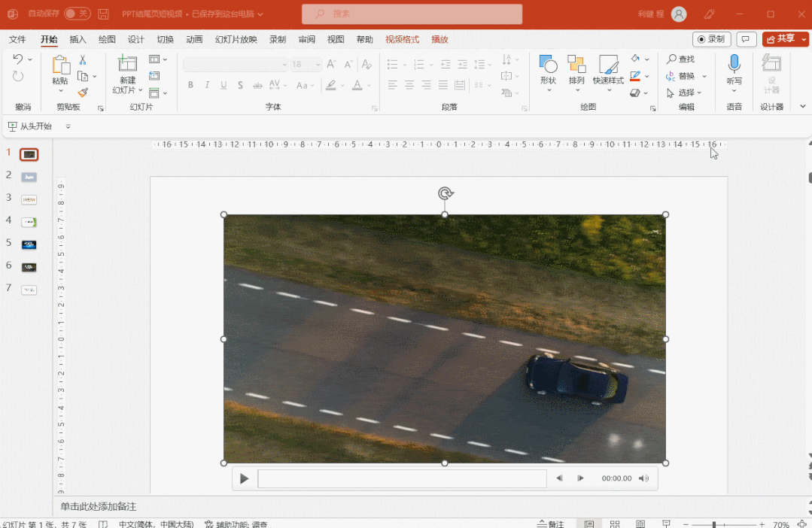Toggle the AutoSave switch

coord(77,14)
